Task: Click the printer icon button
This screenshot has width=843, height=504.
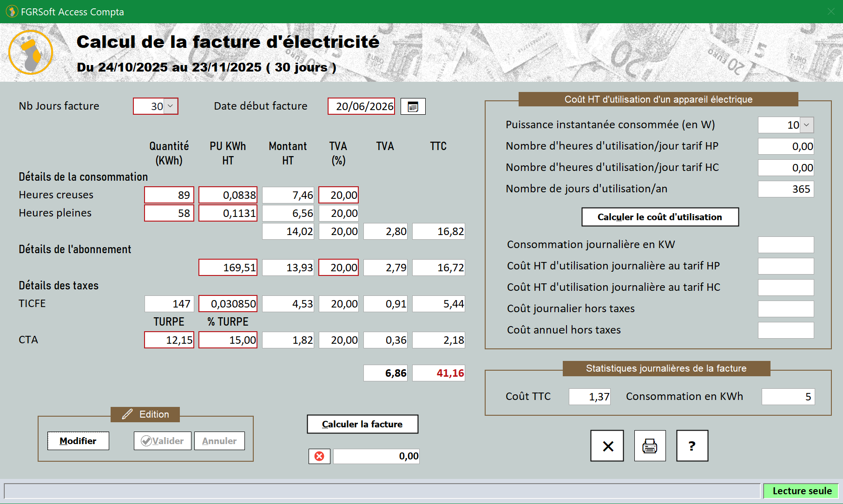Action: 650,446
